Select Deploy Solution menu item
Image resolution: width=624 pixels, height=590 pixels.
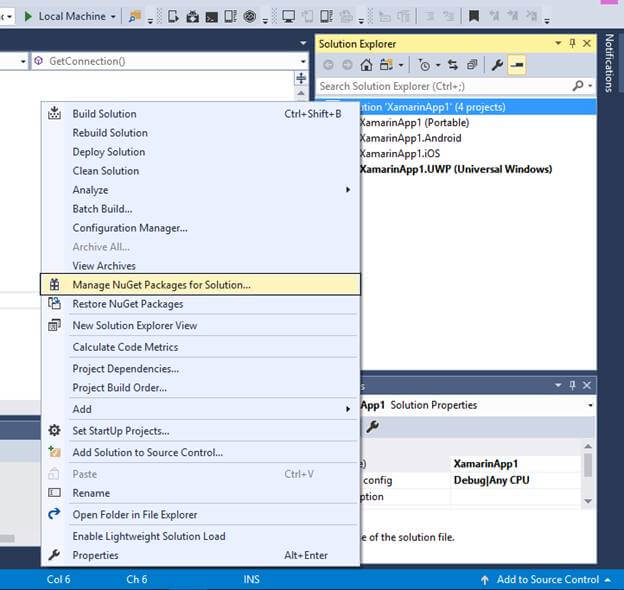201,152
